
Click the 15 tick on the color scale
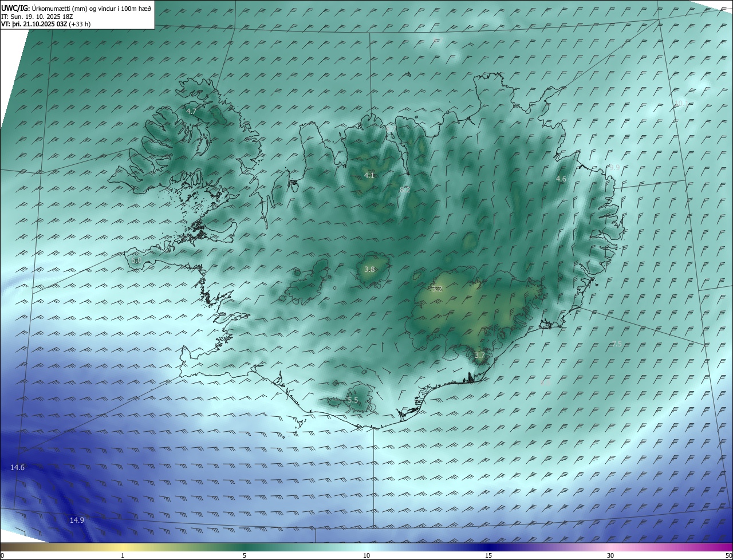click(488, 555)
